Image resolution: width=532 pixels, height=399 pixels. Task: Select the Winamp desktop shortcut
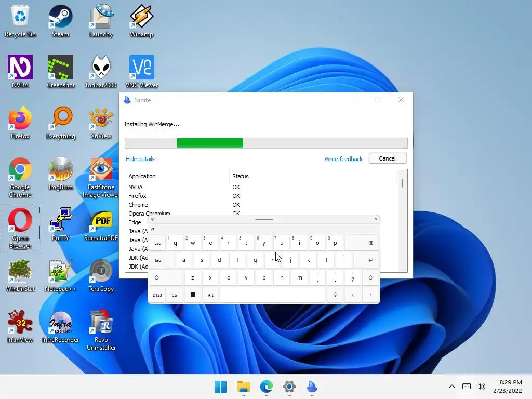coord(141,21)
